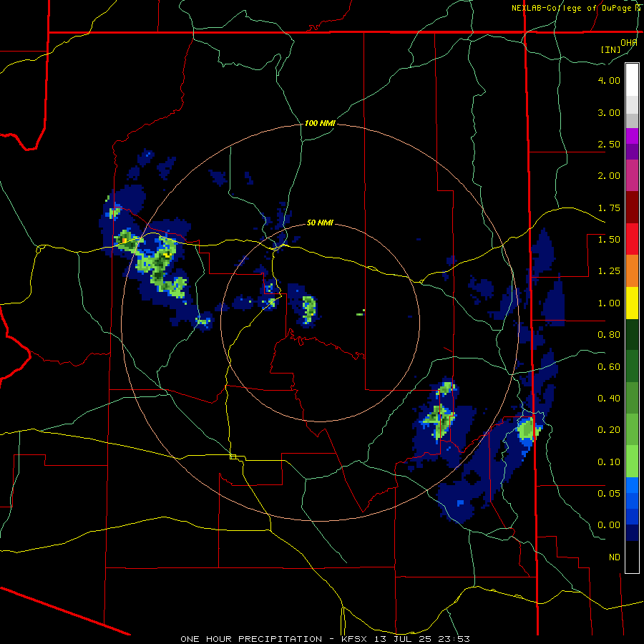The width and height of the screenshot is (644, 644).
Task: Click the 0.00 legend value
Action: coord(609,525)
